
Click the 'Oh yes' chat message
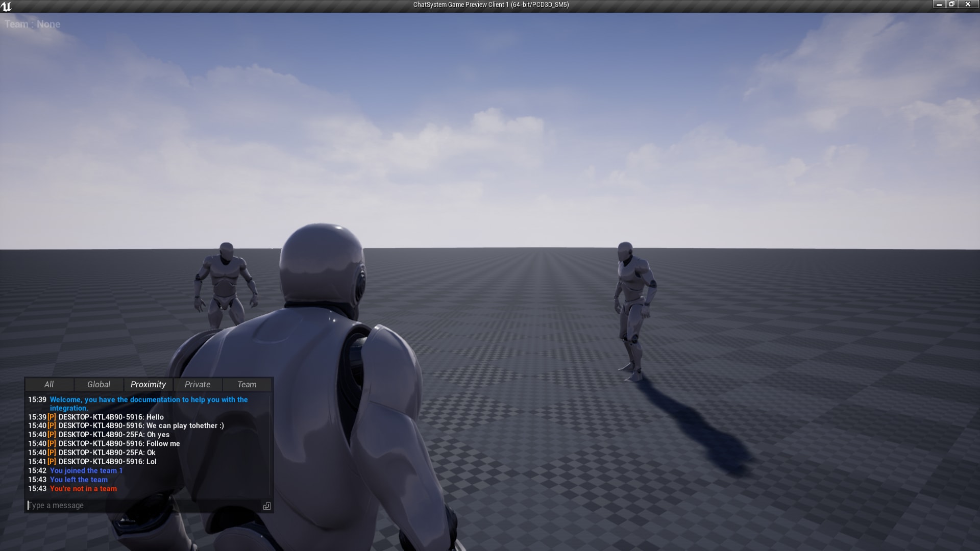(158, 435)
